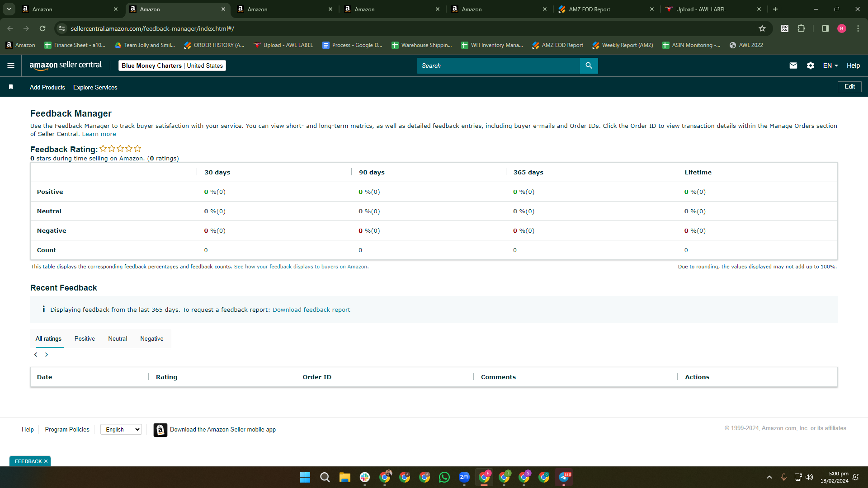Open the messages envelope icon
This screenshot has width=868, height=488.
[x=793, y=66]
